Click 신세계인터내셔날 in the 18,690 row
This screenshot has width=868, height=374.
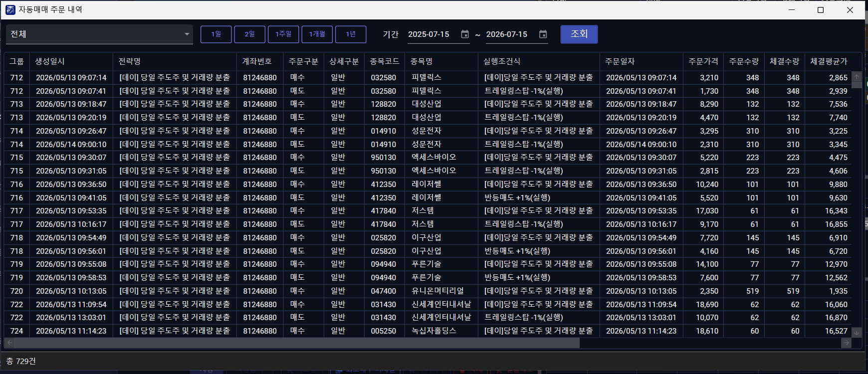coord(441,305)
